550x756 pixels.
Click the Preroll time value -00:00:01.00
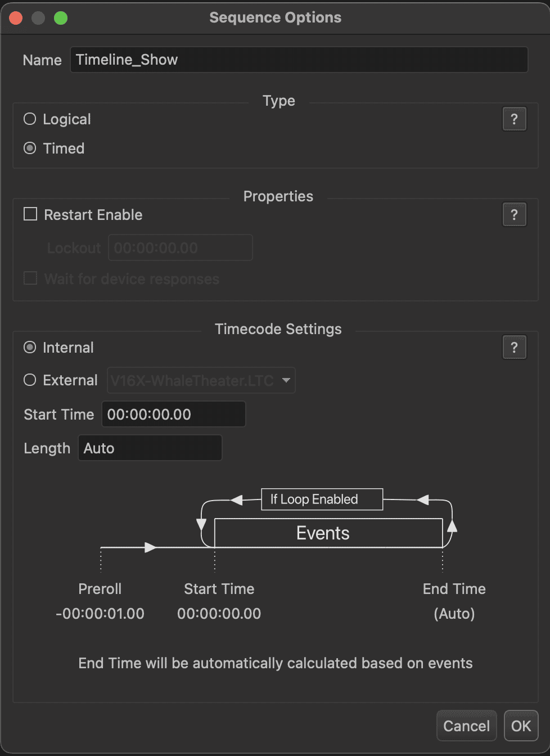(100, 614)
